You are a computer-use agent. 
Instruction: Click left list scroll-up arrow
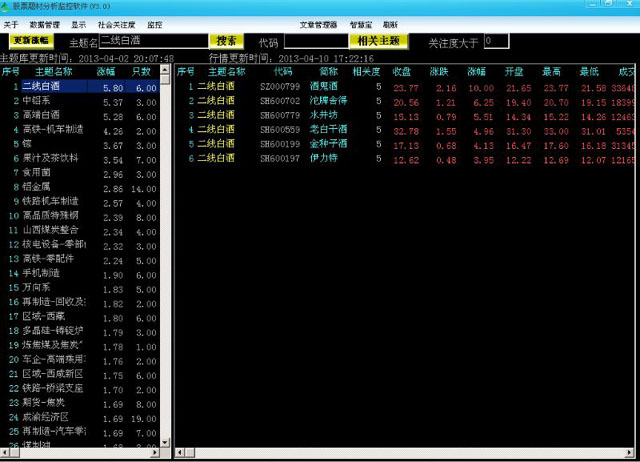point(165,69)
